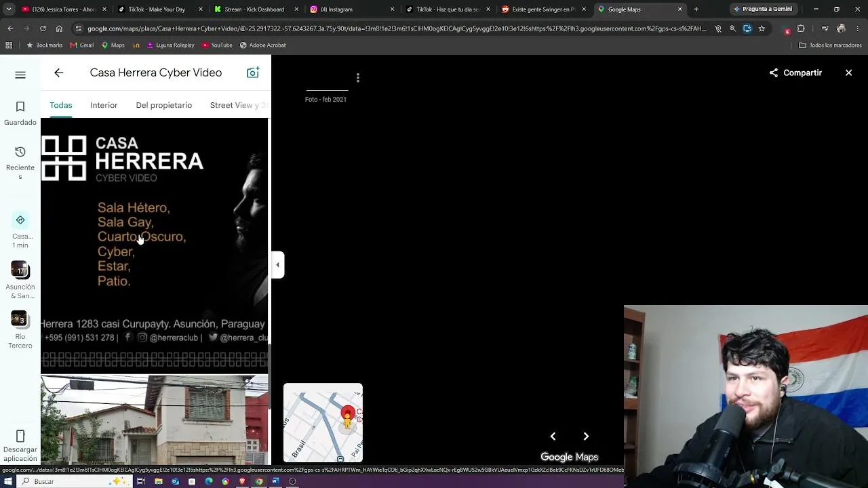This screenshot has height=488, width=868.
Task: Switch to TikTok - Haz que tu día tab
Action: click(448, 9)
